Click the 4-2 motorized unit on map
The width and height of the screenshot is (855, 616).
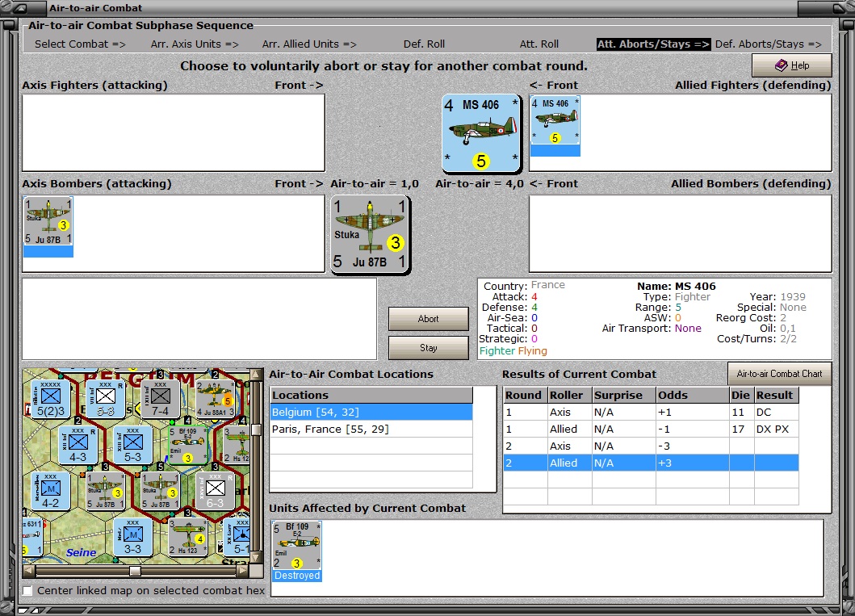(50, 491)
